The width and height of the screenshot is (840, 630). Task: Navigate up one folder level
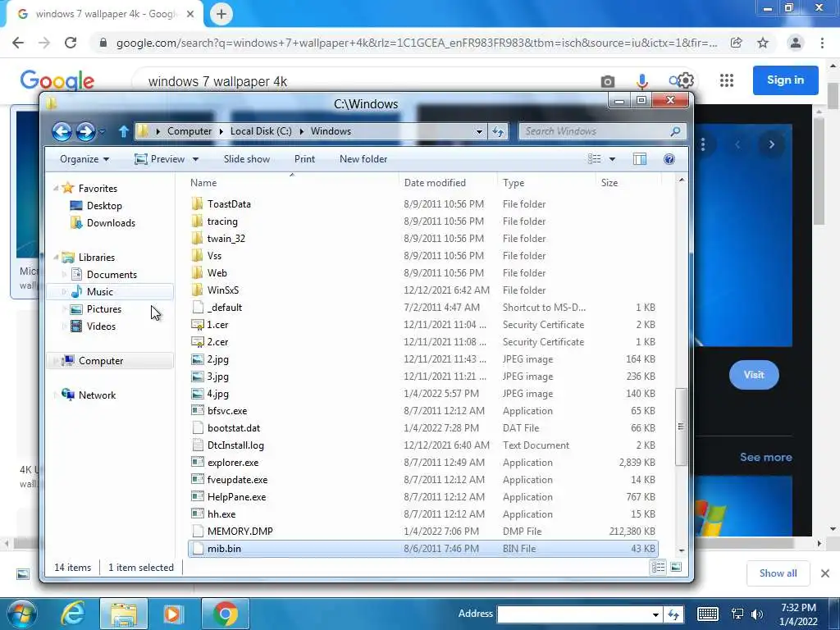(x=123, y=131)
